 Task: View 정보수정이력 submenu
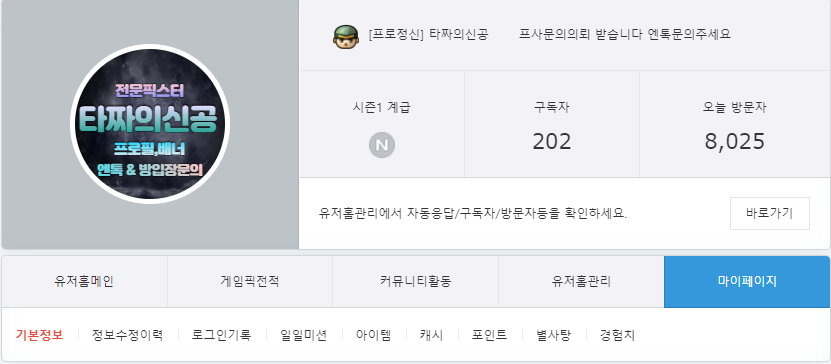(127, 335)
